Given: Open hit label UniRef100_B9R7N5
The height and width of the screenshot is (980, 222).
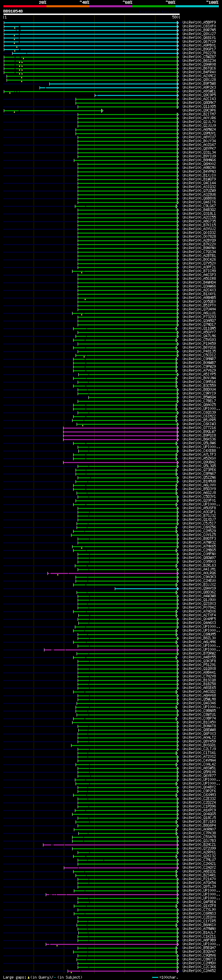Looking at the screenshot, I should coord(199,30).
